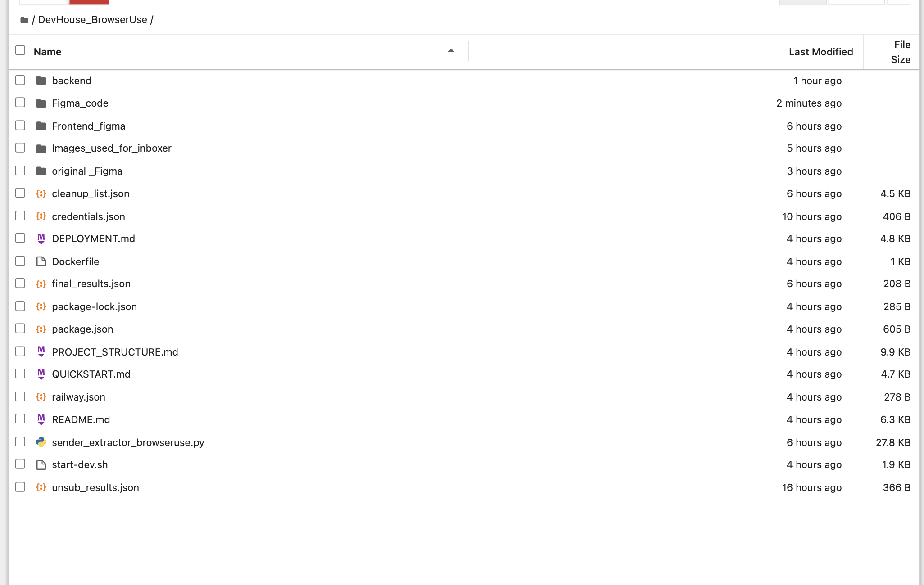Click the file icon beside start-dev.sh
This screenshot has height=585, width=924.
[x=41, y=464]
